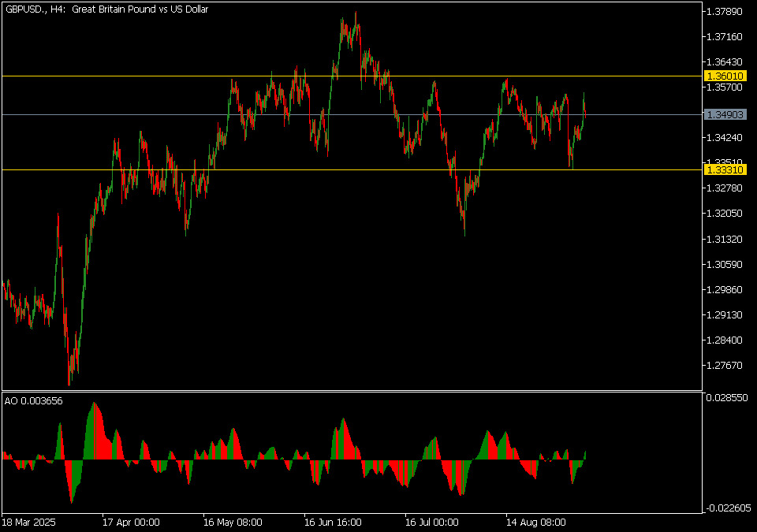The width and height of the screenshot is (757, 532).
Task: Click the 18 Mar 2025 date label
Action: 29,523
